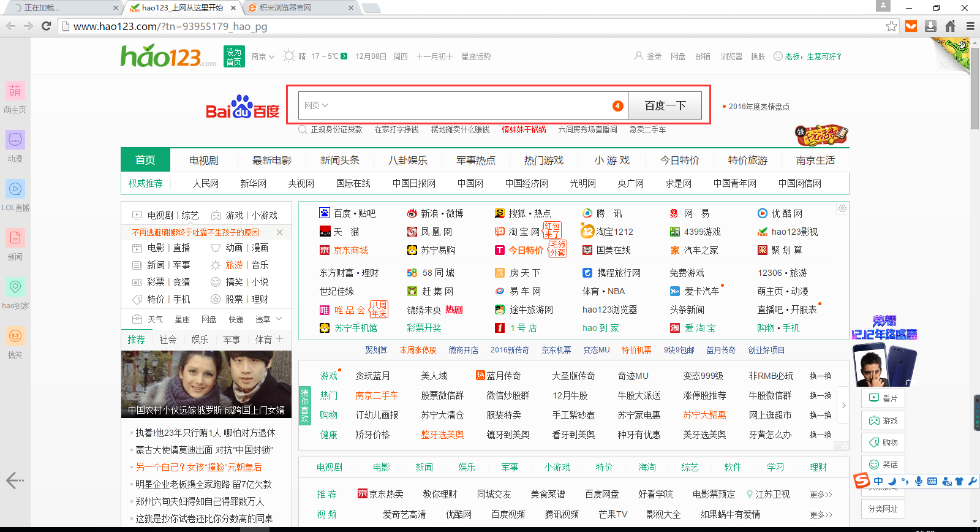Image resolution: width=980 pixels, height=532 pixels.
Task: Open the 动漫 sidebar icon
Action: (x=15, y=140)
